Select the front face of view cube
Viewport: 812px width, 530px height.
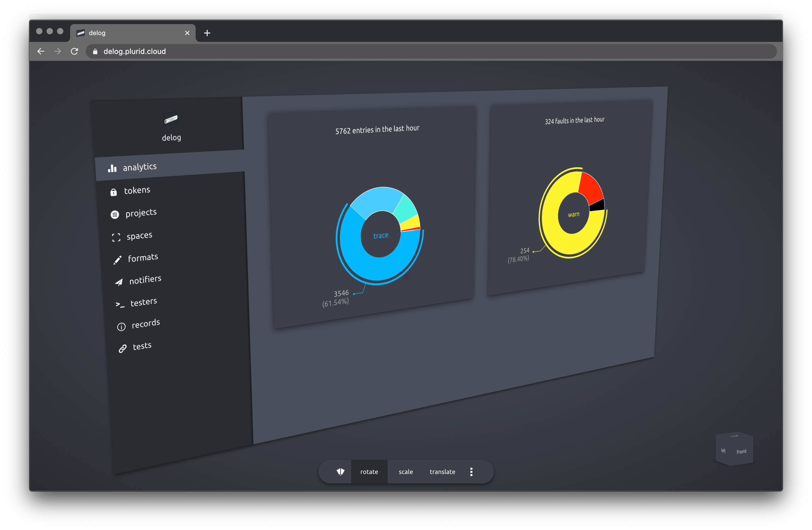point(741,451)
